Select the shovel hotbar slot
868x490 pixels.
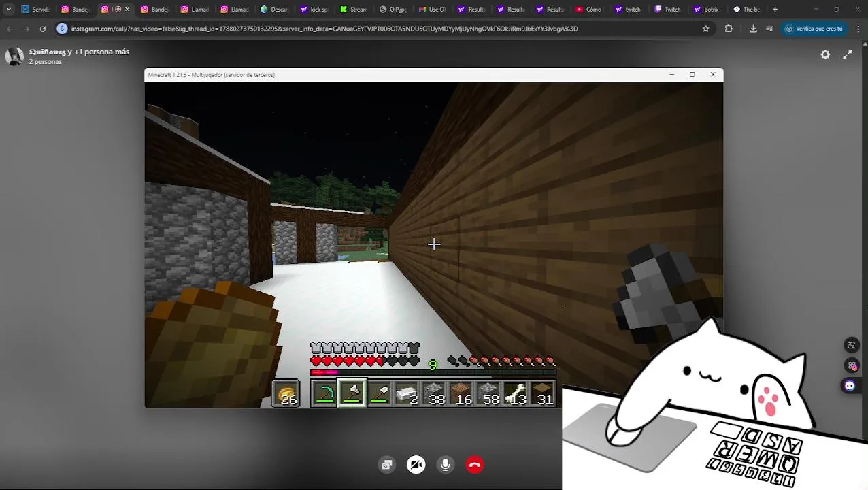point(379,394)
